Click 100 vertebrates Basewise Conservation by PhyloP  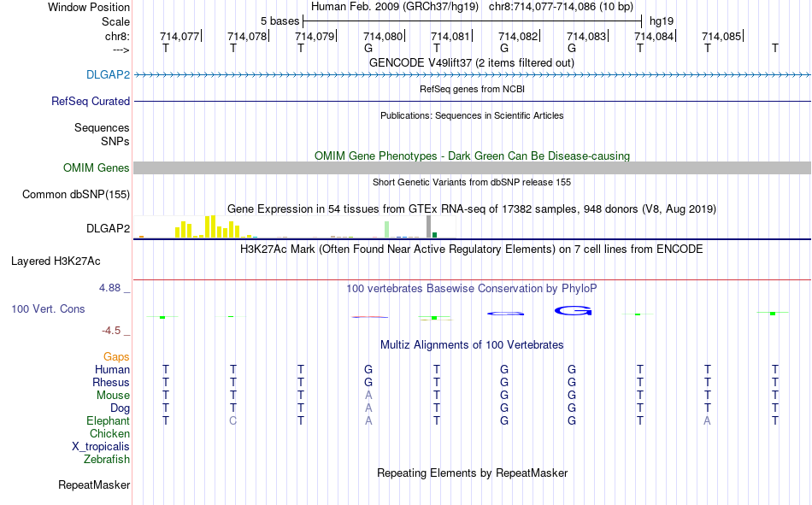(x=472, y=289)
